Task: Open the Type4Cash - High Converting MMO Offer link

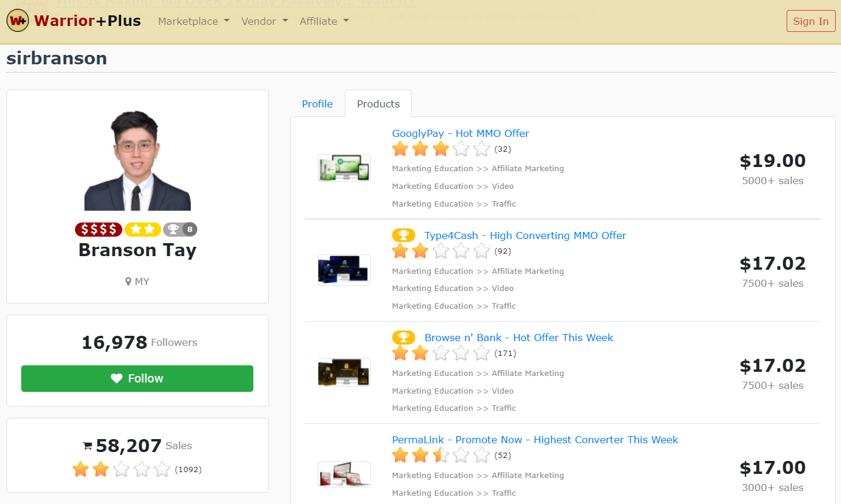Action: [526, 235]
